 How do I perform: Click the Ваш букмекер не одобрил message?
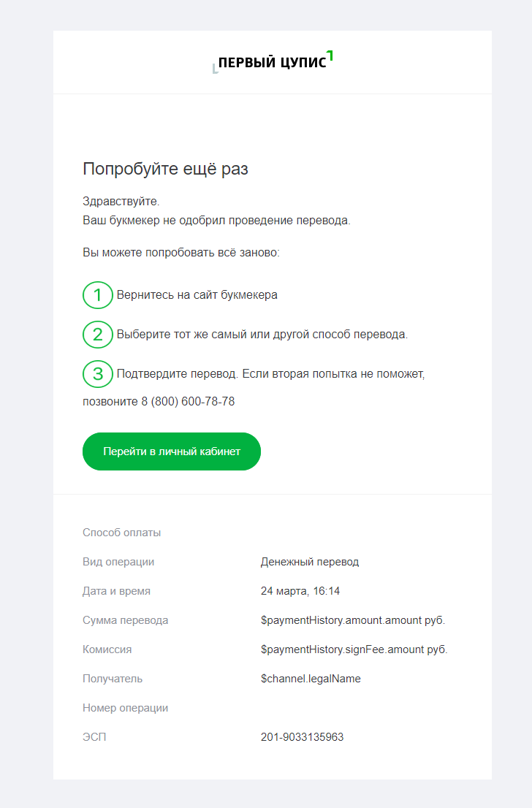tap(216, 221)
